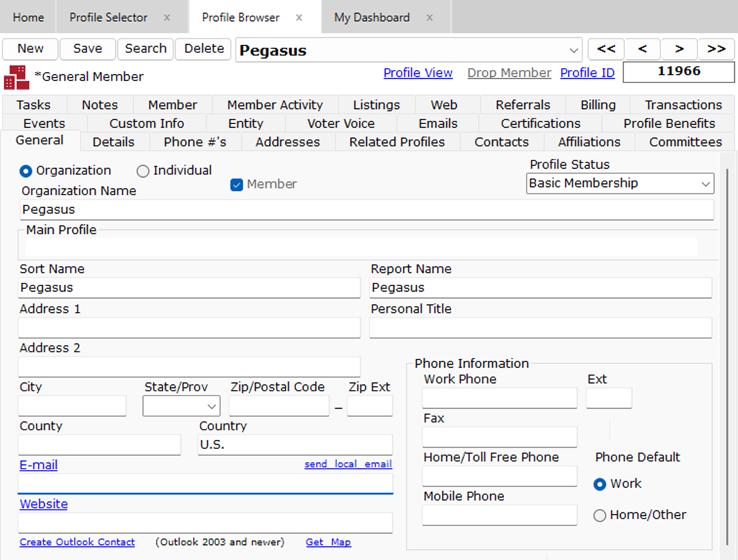Screen dimensions: 738x560
Task: Open the Billing tab
Action: [x=597, y=105]
